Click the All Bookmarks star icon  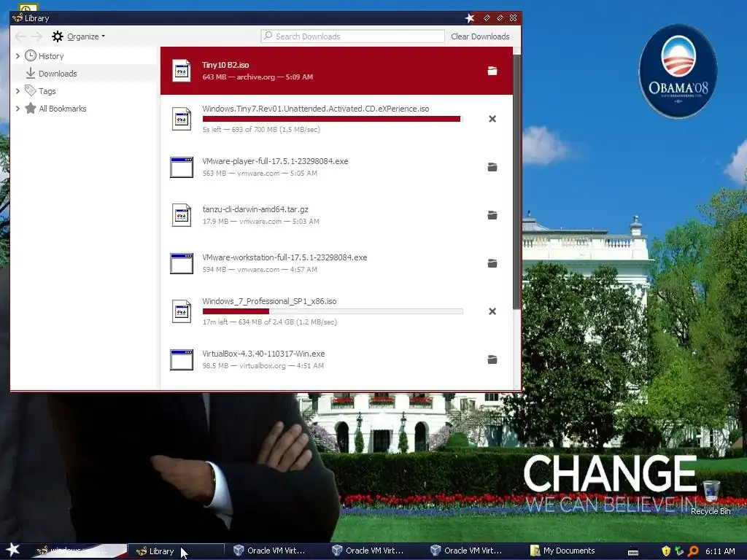coord(31,108)
